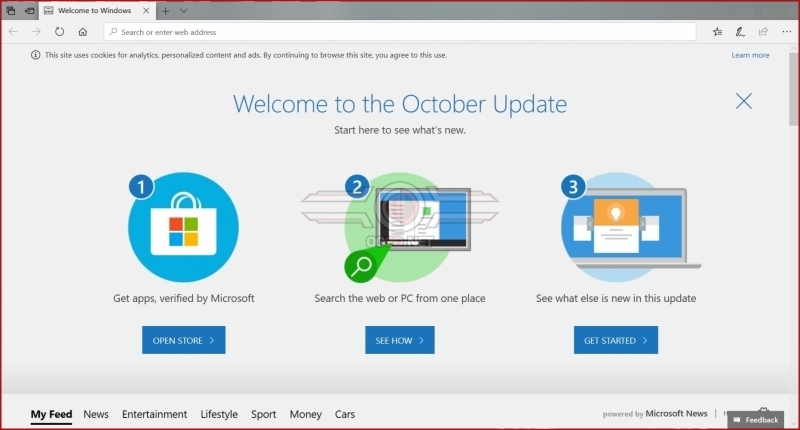Image resolution: width=800 pixels, height=430 pixels.
Task: Add notes with the pen icon
Action: (740, 32)
